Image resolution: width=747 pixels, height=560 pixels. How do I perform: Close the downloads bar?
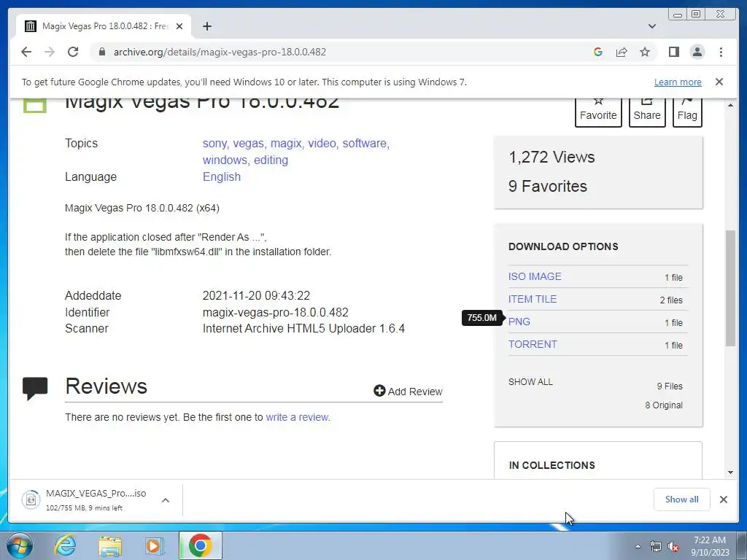tap(723, 499)
